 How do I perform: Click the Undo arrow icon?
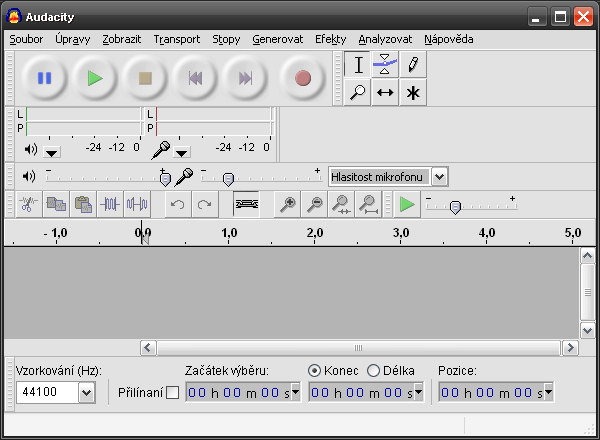tap(178, 204)
